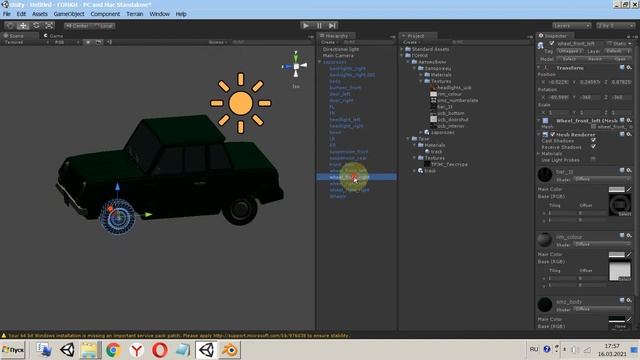Toggle scene lighting button
Viewport: 640px width, 360px height.
coord(88,42)
